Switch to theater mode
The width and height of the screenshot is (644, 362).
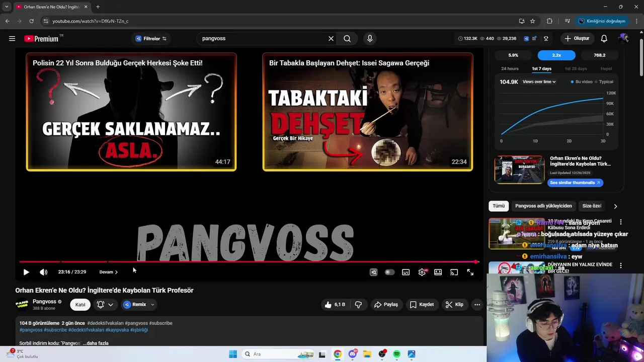438,272
